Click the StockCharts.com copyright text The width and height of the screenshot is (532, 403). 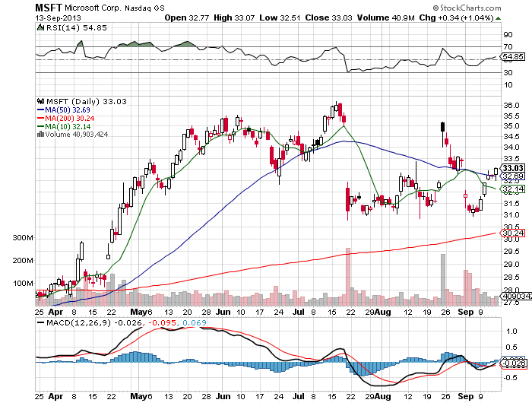(467, 8)
